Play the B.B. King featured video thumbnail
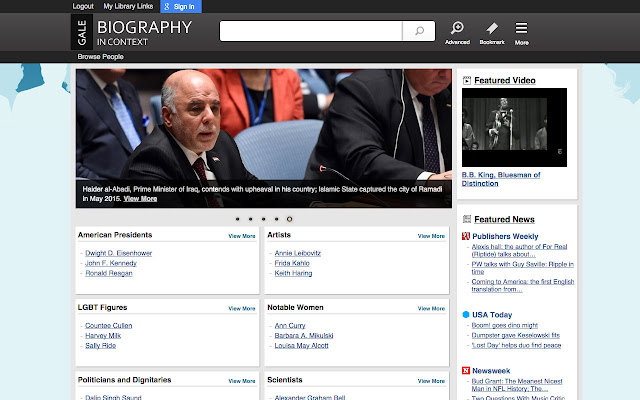This screenshot has width=640, height=400. tap(514, 127)
